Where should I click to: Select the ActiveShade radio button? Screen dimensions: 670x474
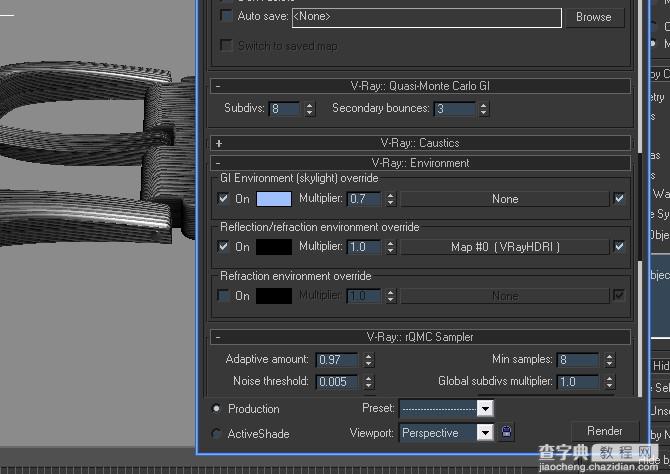(217, 433)
